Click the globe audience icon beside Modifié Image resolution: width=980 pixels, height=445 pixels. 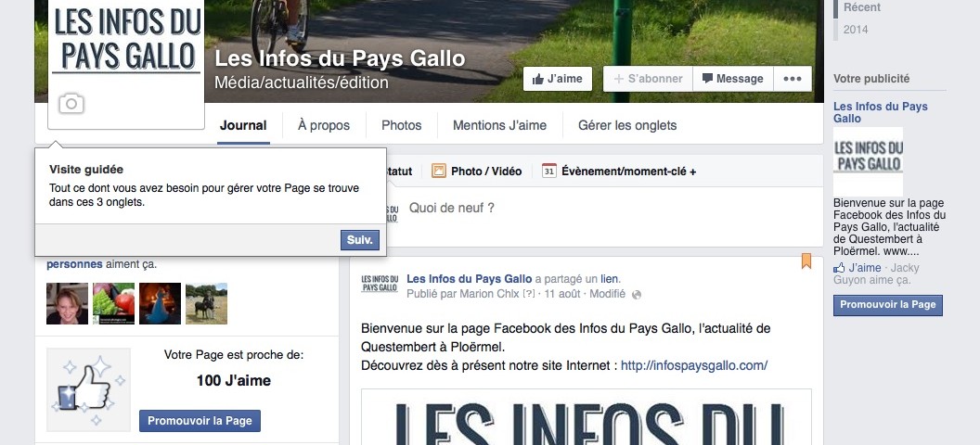(x=637, y=295)
